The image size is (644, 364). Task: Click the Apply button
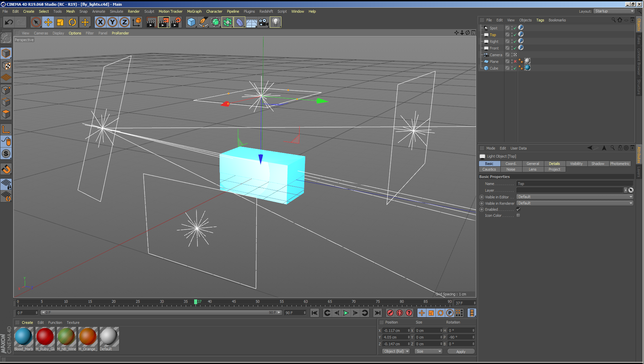pos(461,352)
